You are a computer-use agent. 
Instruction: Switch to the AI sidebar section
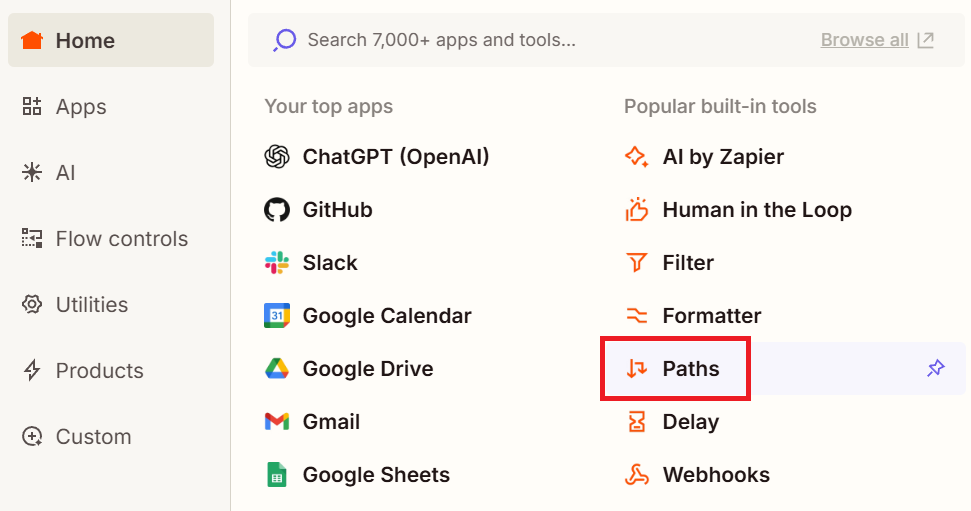(65, 173)
